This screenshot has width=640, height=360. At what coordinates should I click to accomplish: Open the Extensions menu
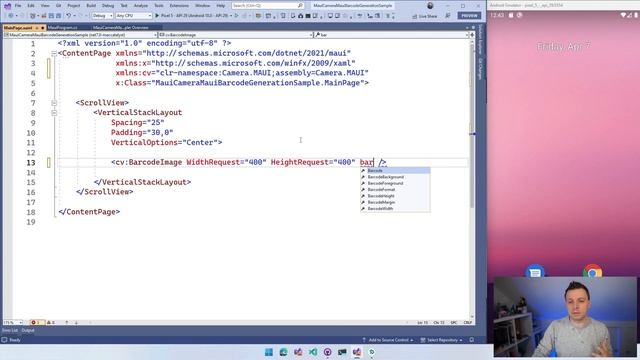click(x=179, y=6)
